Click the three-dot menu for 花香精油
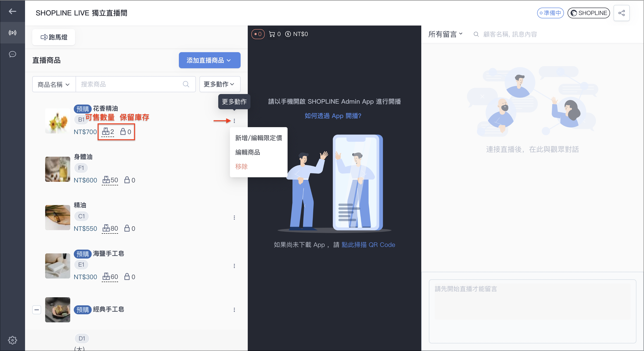 point(234,121)
